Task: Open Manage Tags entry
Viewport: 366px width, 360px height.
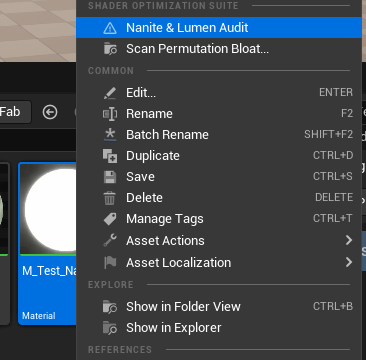Action: [x=219, y=219]
